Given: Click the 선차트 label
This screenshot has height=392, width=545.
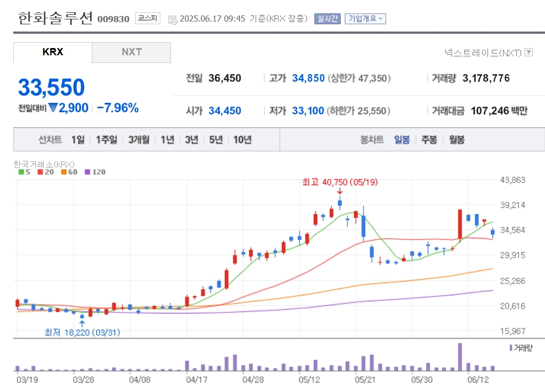Looking at the screenshot, I should [x=50, y=139].
